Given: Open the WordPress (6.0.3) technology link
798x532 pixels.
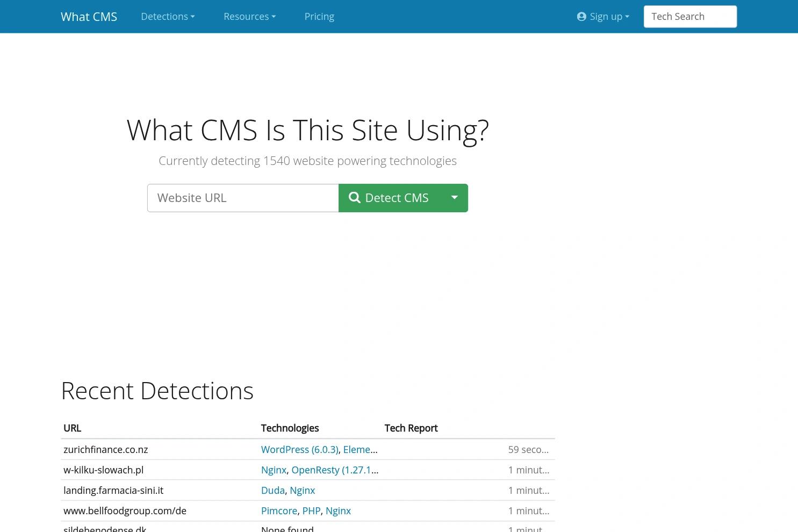Looking at the screenshot, I should point(299,449).
